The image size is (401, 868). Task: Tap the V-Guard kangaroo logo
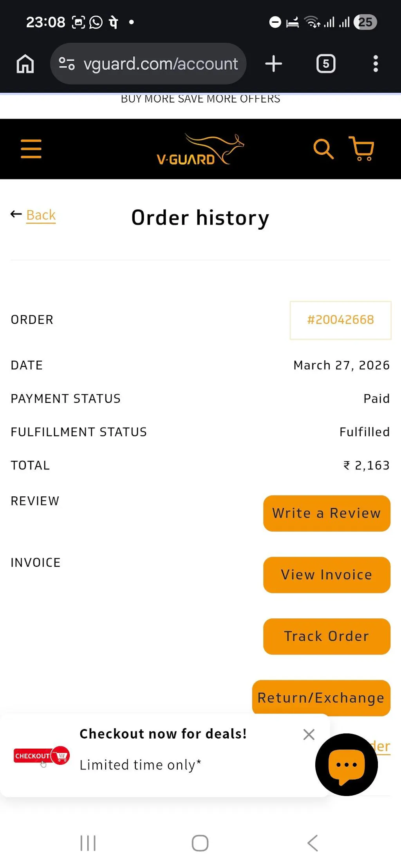click(200, 150)
